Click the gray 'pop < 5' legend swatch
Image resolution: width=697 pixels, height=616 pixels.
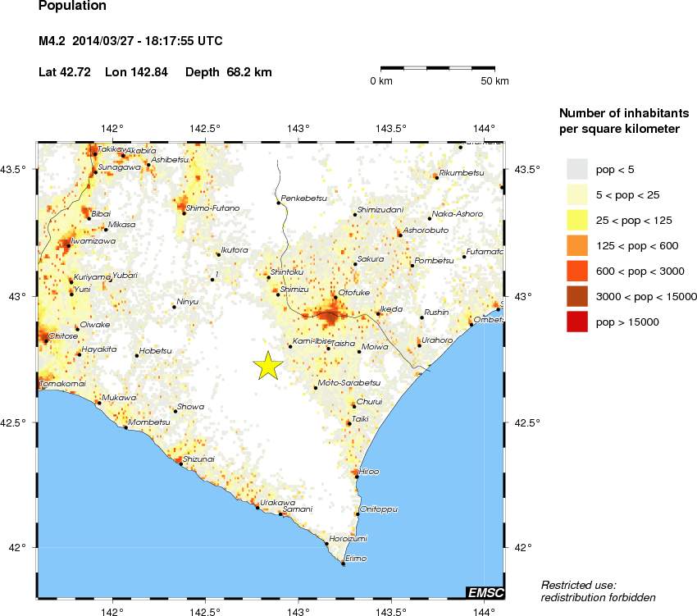577,169
